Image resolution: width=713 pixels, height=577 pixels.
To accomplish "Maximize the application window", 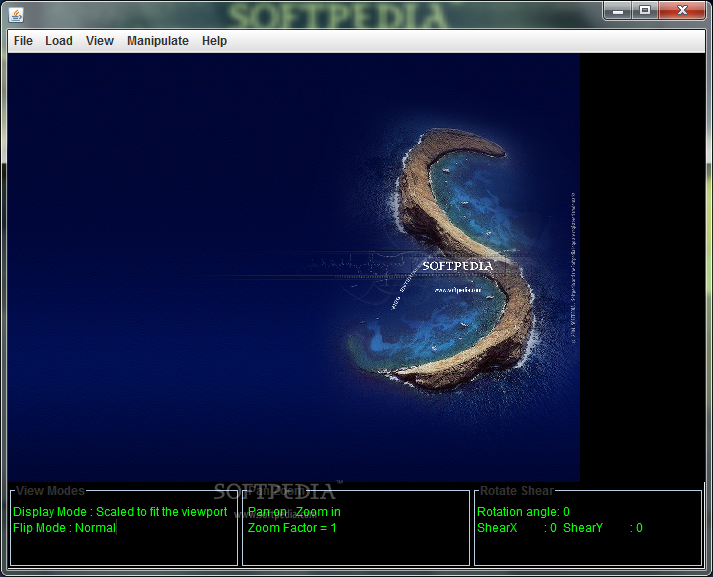I will (644, 11).
